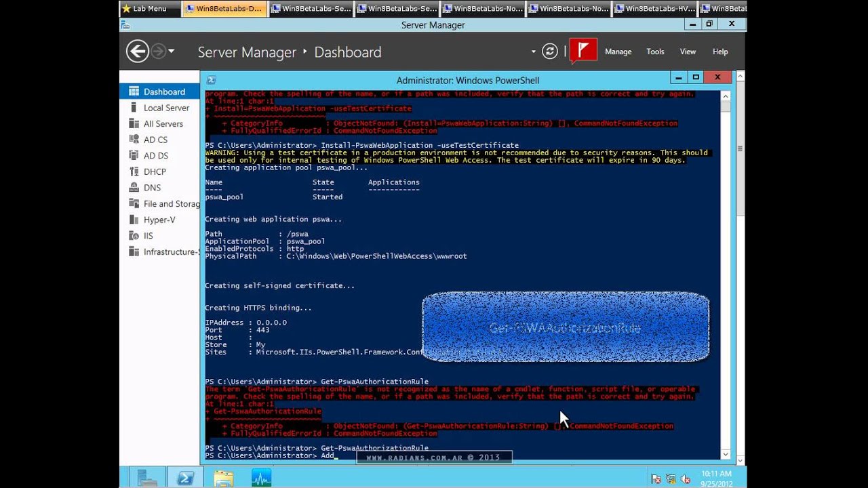This screenshot has height=488, width=868.
Task: Open the red Notifications flag
Action: click(x=583, y=51)
